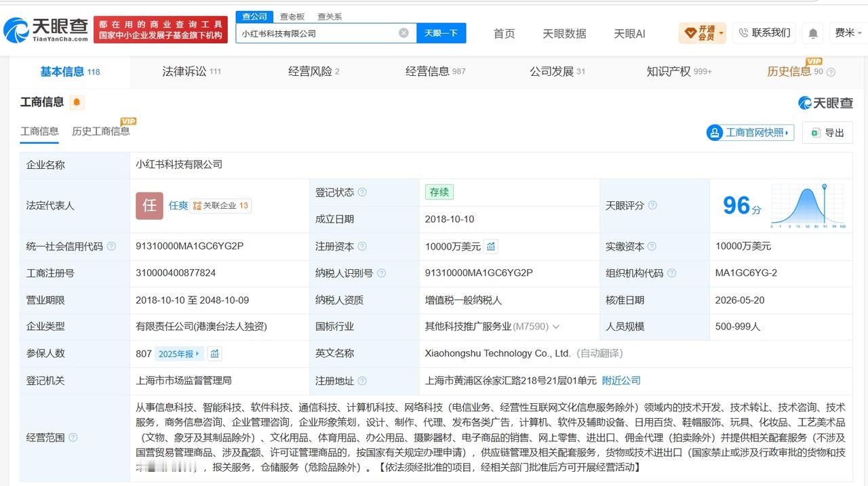Click the 存续 status tag
Screen dimensions: 868x486
[439, 193]
